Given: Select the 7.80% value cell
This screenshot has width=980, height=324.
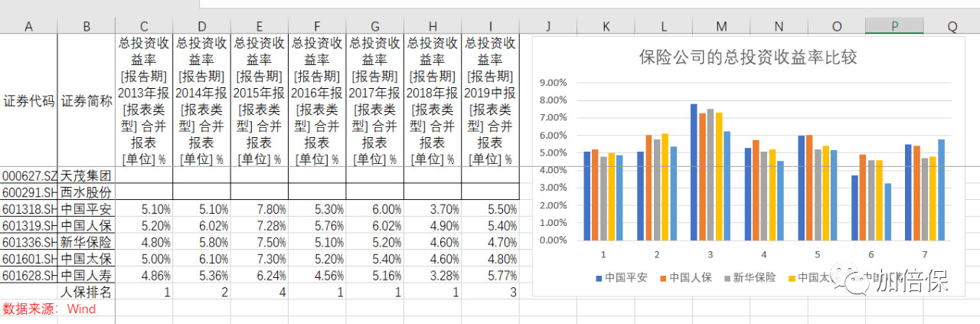Looking at the screenshot, I should [x=260, y=209].
